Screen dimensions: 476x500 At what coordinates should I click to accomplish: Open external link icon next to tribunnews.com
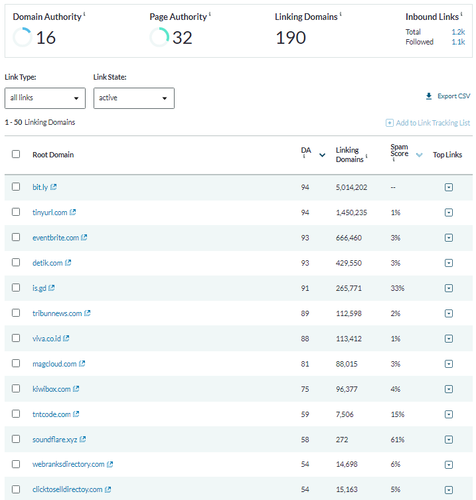[88, 313]
